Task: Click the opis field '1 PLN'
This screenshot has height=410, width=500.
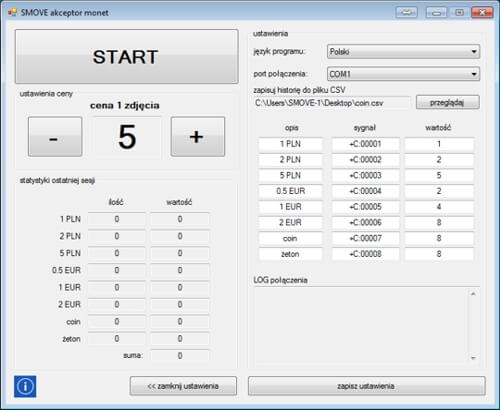Action: pyautogui.click(x=290, y=144)
